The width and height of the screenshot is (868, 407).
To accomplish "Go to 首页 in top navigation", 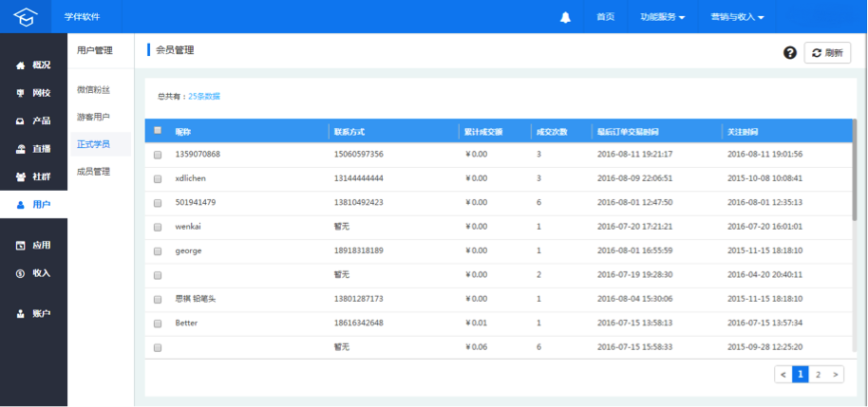I will pyautogui.click(x=605, y=17).
